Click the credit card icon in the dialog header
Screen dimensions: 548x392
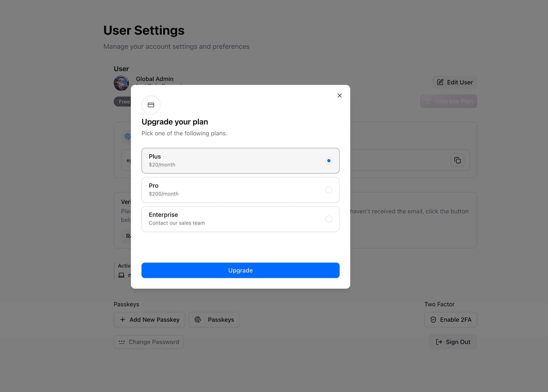point(151,105)
